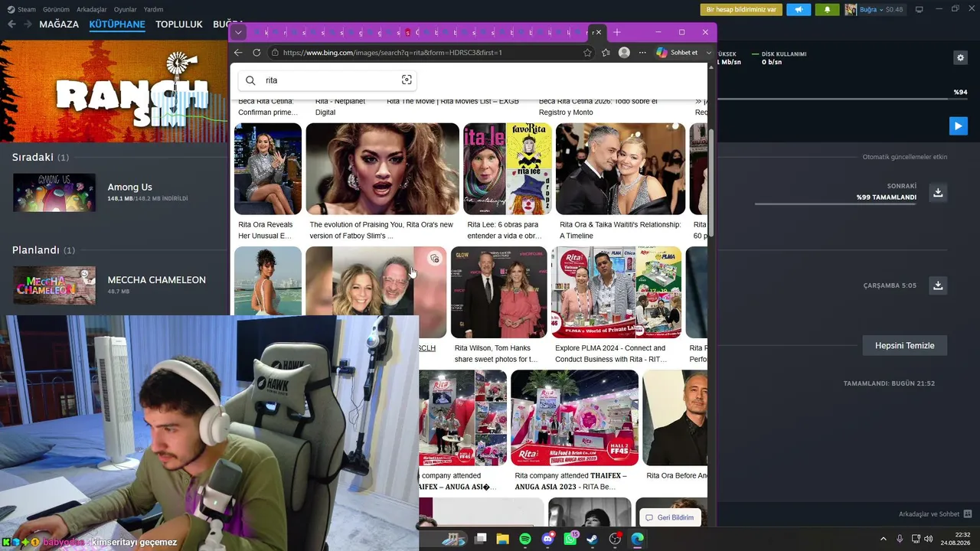Click the Geri Bildirim feedback button
The image size is (980, 551).
click(670, 517)
